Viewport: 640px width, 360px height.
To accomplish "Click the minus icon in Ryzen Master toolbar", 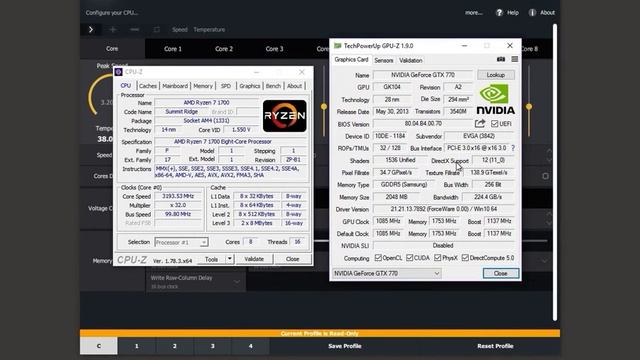I will (x=134, y=29).
